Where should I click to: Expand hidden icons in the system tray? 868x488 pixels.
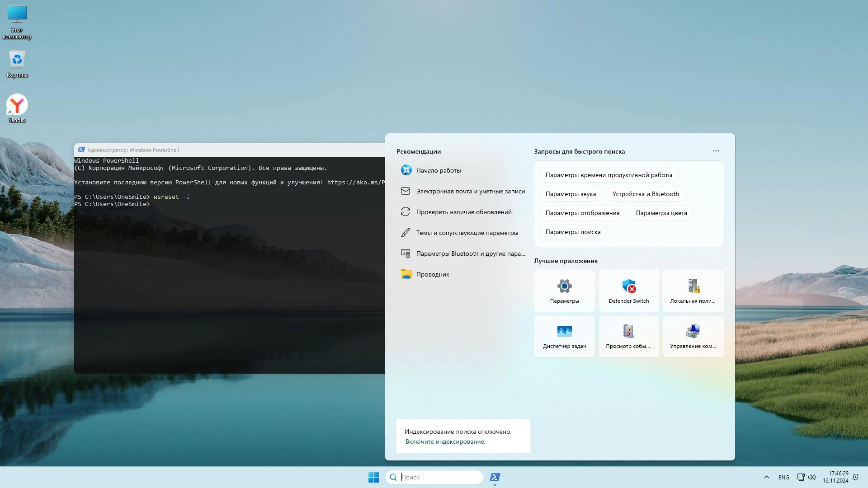(767, 477)
